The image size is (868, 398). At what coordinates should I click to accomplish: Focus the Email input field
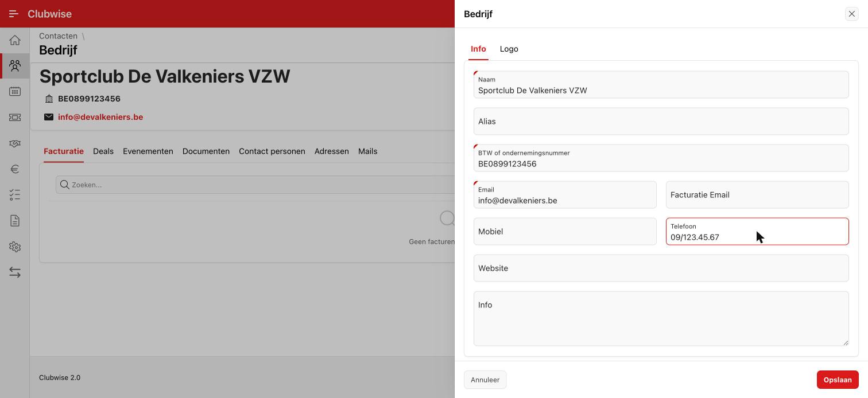coord(565,194)
